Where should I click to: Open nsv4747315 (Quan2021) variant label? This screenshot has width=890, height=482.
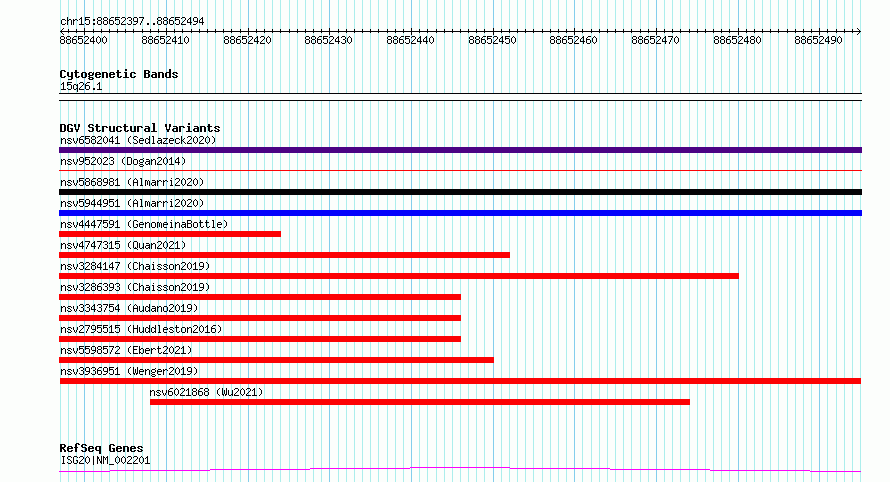123,245
